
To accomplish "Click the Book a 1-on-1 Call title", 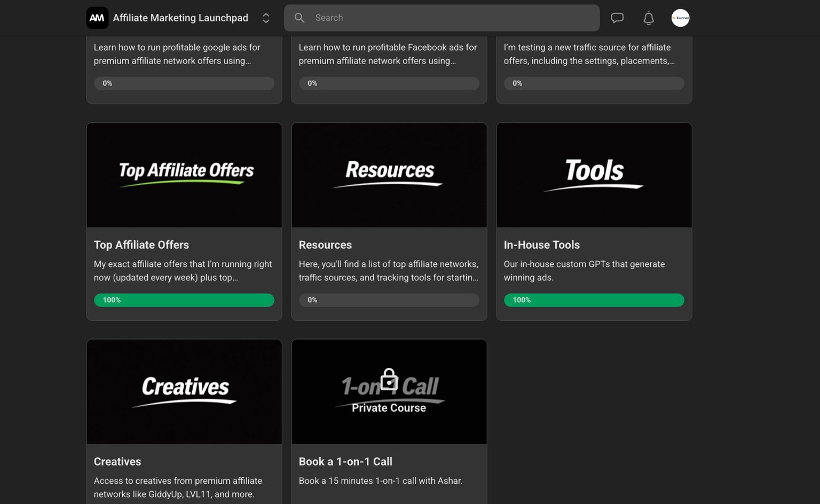I will tap(345, 462).
